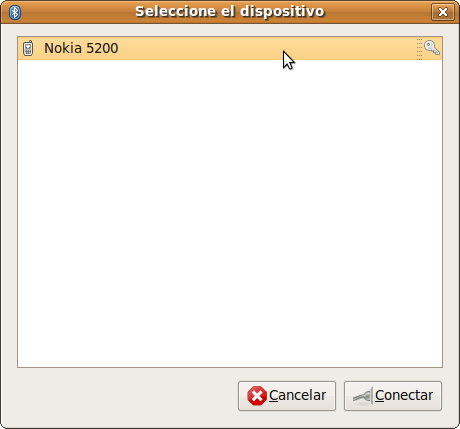Click the mobile phone icon beside Nokia 5200
460x429 pixels.
click(x=28, y=48)
